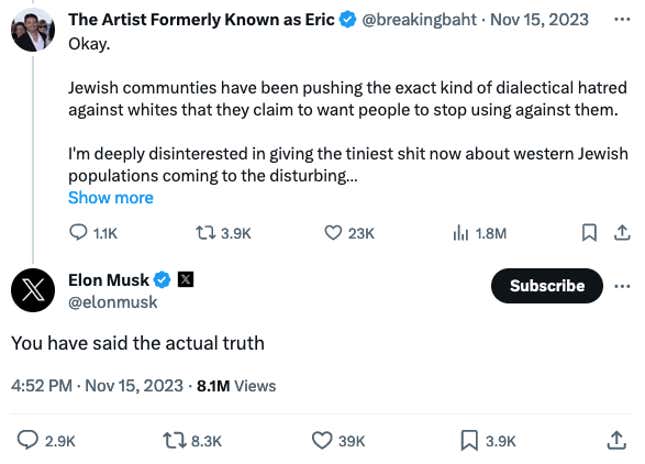View analytics for the 1.8M views tweet

point(461,233)
